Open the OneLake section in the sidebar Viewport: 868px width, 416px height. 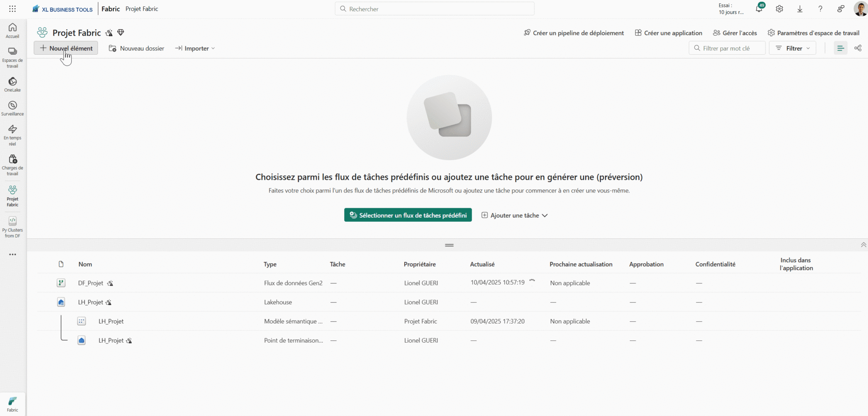coord(13,84)
